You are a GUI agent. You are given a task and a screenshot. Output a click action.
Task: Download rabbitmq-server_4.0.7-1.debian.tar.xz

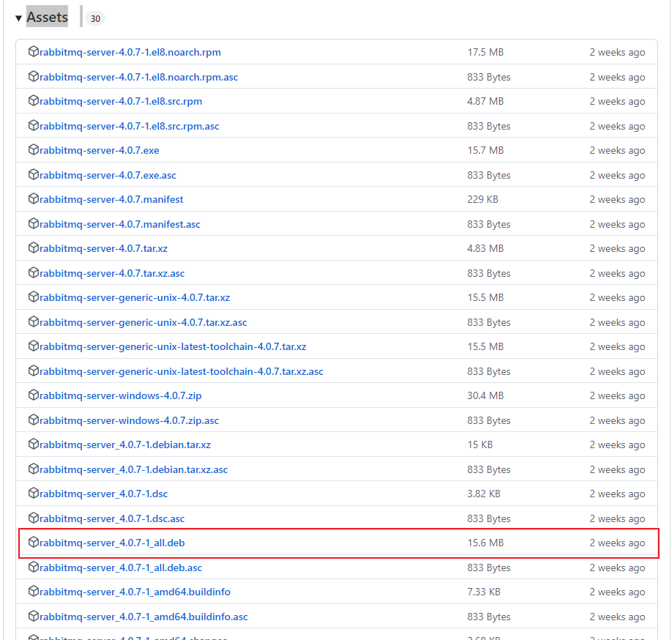125,445
